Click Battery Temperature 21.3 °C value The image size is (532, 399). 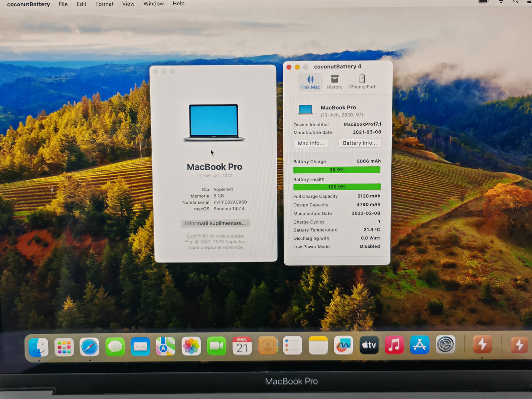pyautogui.click(x=372, y=229)
